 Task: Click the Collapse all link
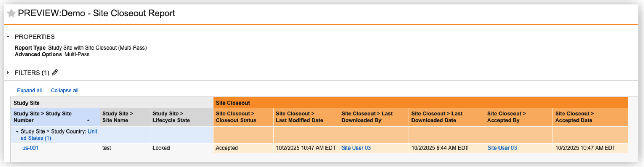click(x=64, y=90)
